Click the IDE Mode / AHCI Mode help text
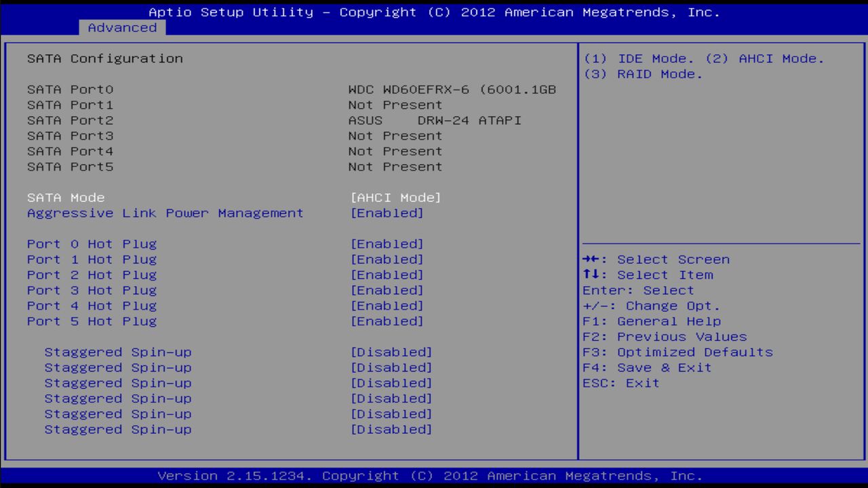 pos(704,59)
